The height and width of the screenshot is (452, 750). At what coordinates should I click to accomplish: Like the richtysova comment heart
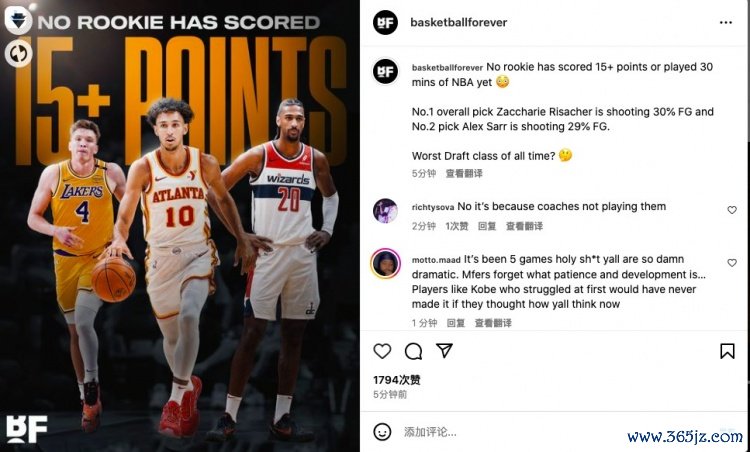click(732, 210)
